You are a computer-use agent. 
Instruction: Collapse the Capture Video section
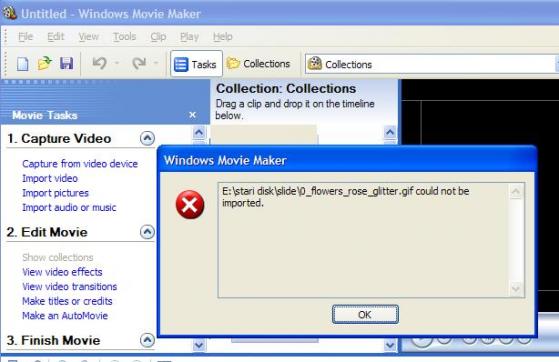coord(147,138)
